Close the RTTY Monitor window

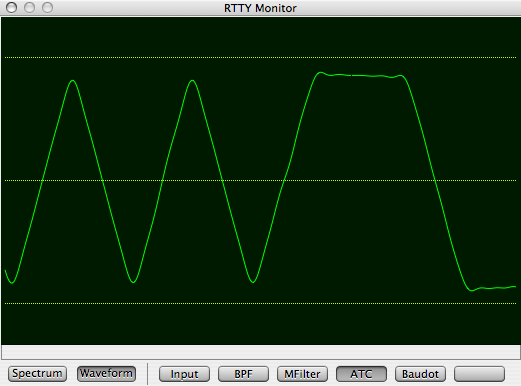click(12, 7)
